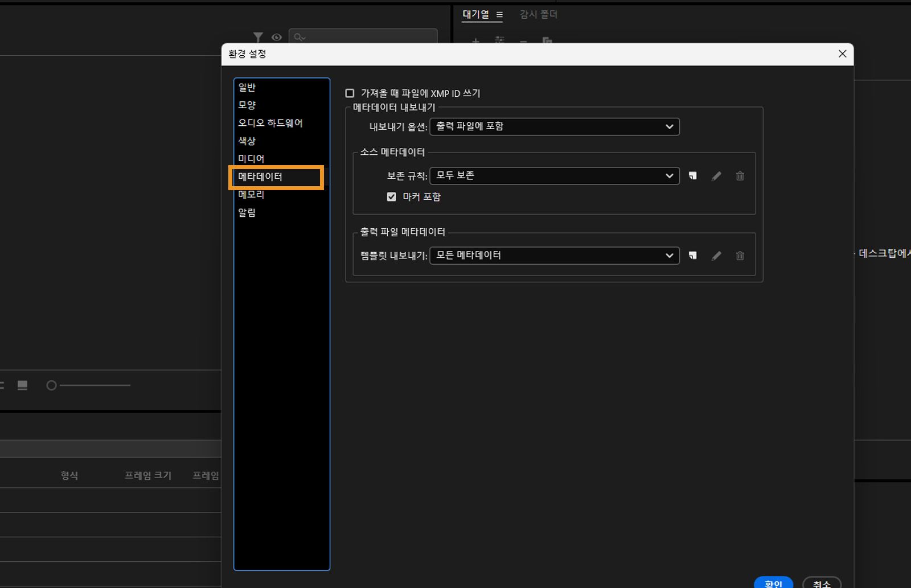
Task: Edit pencil icon for 보존 규칙
Action: (x=716, y=176)
